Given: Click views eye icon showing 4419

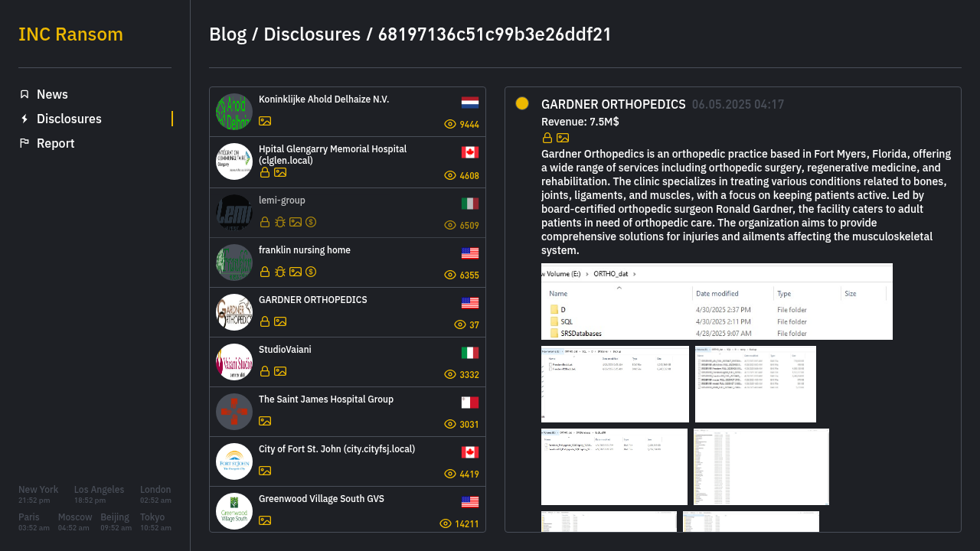Looking at the screenshot, I should [x=450, y=474].
